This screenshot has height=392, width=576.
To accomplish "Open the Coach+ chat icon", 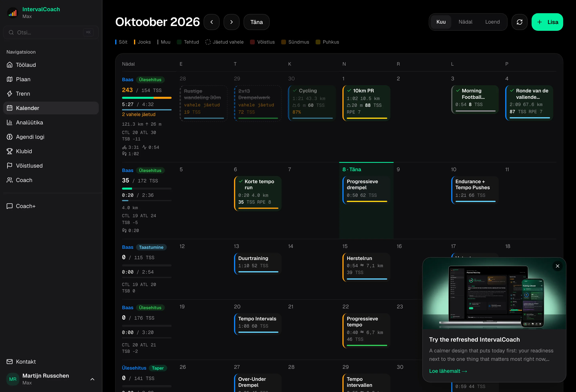I will coord(9,206).
